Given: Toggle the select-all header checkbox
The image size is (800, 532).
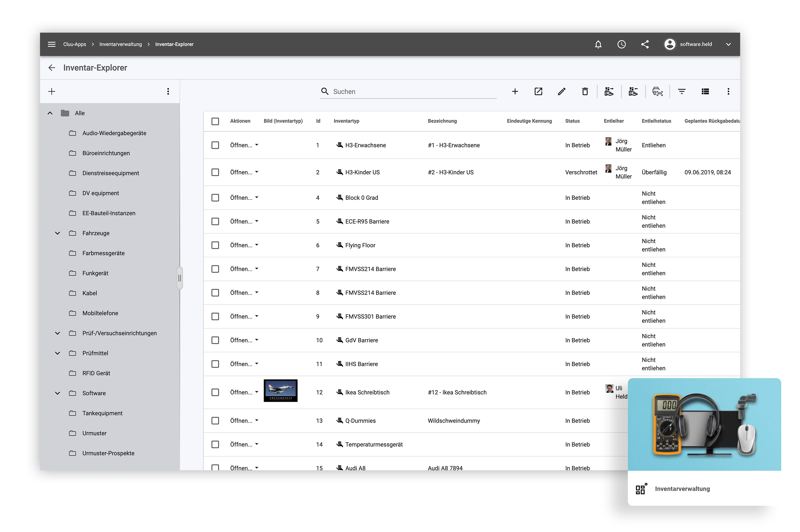Looking at the screenshot, I should (215, 121).
